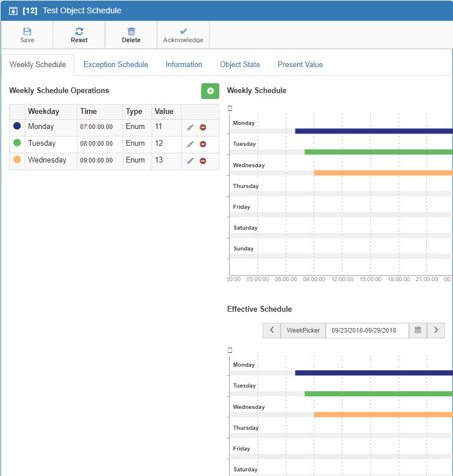Switch to the Weekly Schedule tab
Screen dimensions: 453x476
tap(38, 65)
